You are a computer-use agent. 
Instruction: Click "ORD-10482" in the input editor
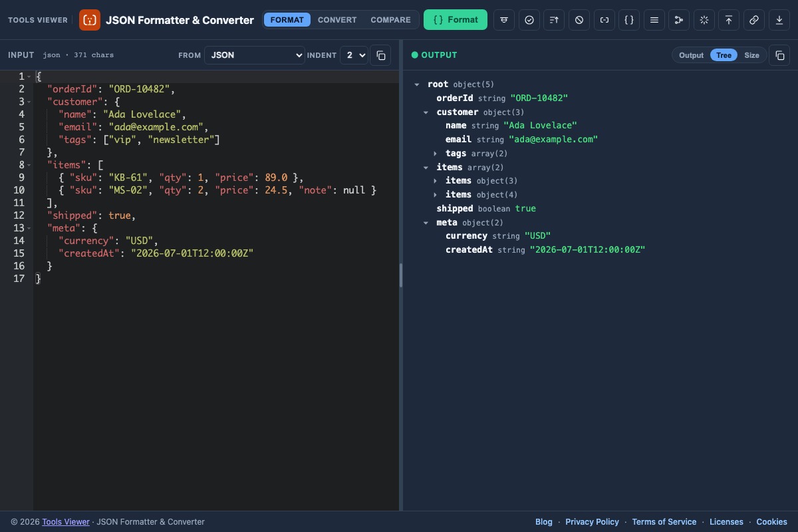(139, 89)
